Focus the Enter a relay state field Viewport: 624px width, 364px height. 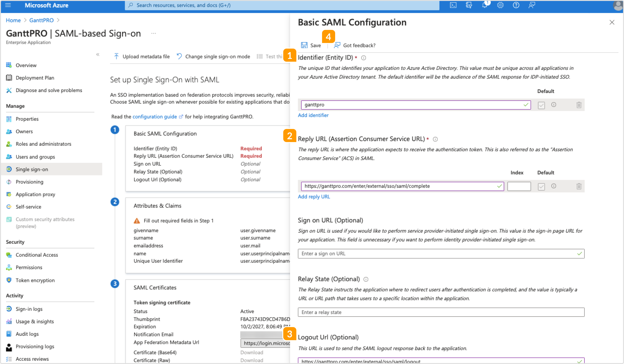point(441,313)
